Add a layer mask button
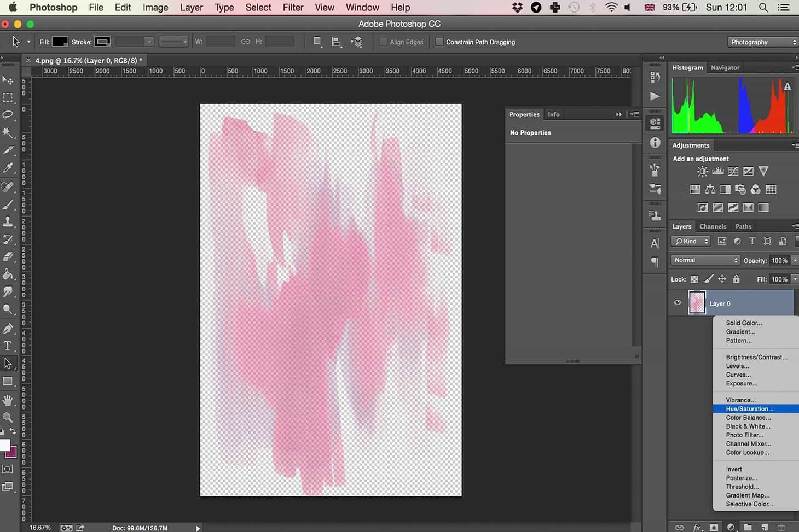Viewport: 799px width, 532px height. [714, 527]
